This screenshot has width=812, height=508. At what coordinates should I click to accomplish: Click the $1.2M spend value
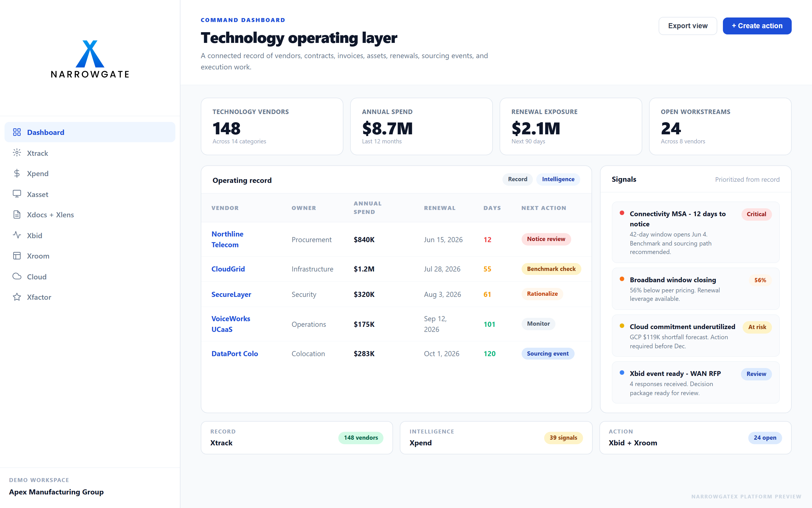click(364, 269)
